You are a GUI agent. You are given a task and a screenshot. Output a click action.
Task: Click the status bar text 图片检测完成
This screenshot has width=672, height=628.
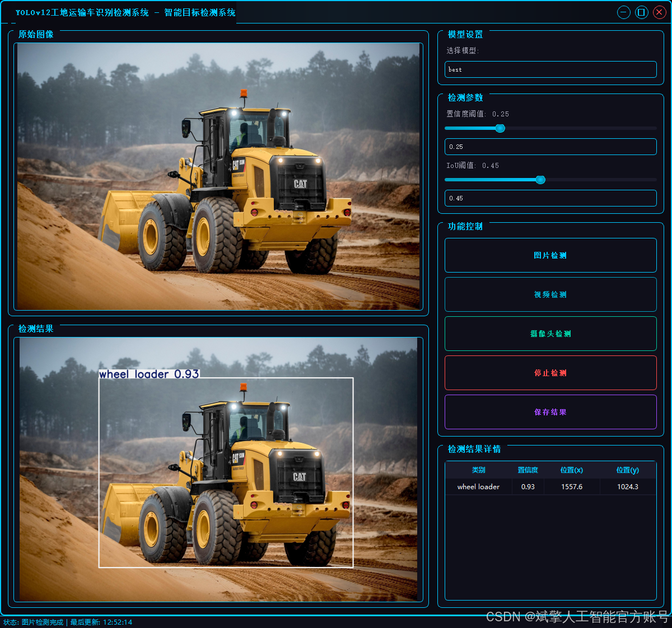point(43,622)
